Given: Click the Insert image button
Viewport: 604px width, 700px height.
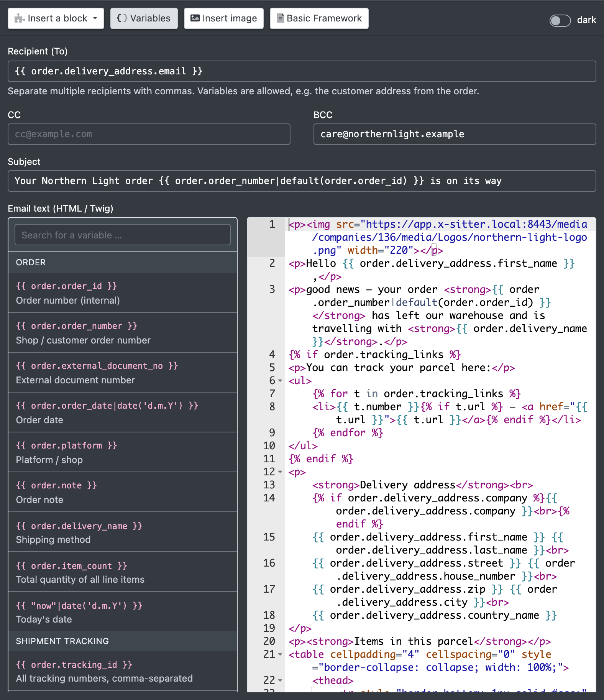Looking at the screenshot, I should pyautogui.click(x=224, y=18).
